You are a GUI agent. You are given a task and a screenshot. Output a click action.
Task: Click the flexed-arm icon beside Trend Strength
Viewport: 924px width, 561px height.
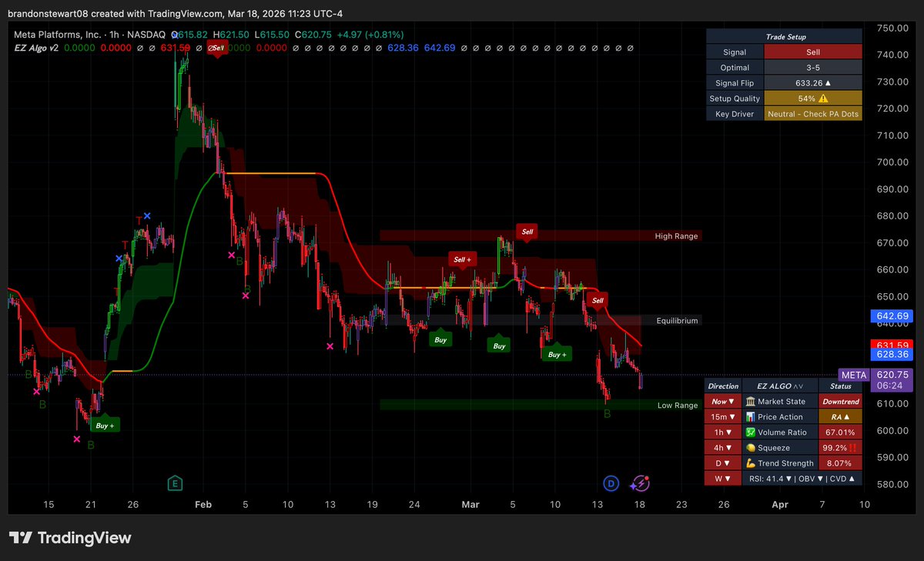pos(751,463)
